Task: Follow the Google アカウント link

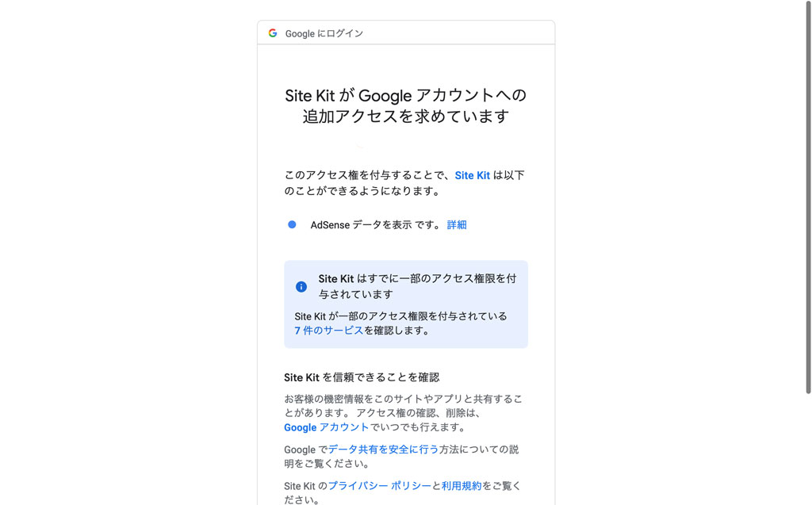Action: (x=326, y=427)
